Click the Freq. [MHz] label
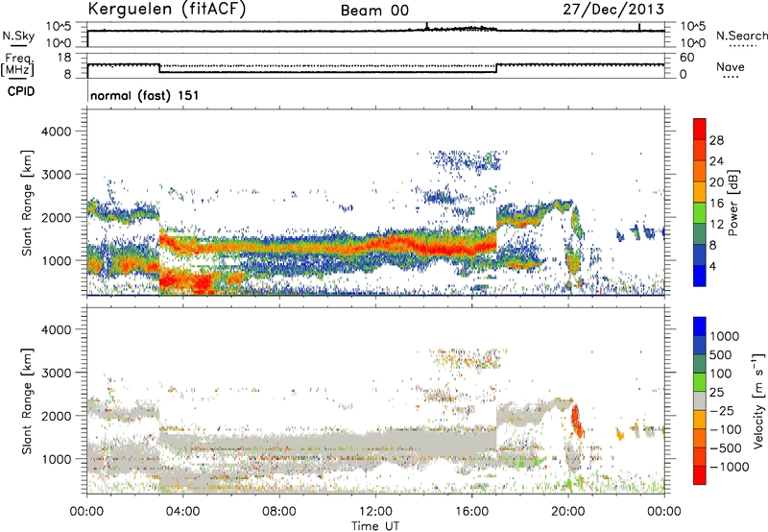 coord(18,64)
